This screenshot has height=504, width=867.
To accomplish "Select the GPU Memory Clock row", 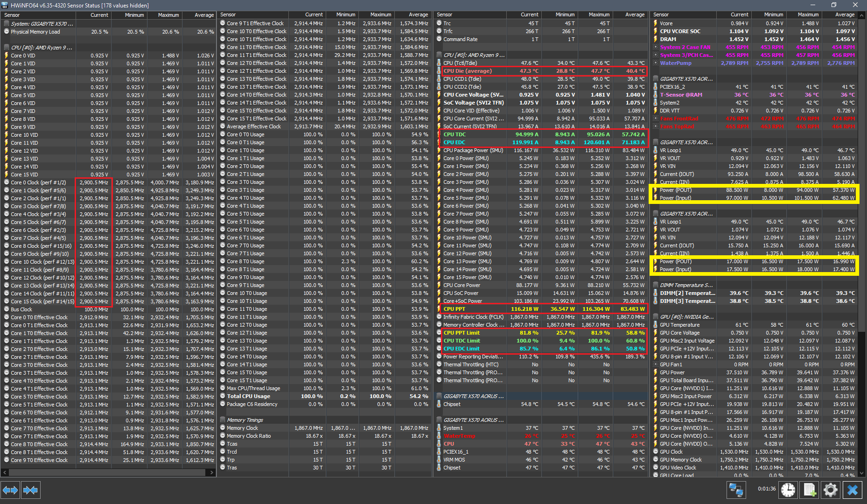I will pos(755,460).
